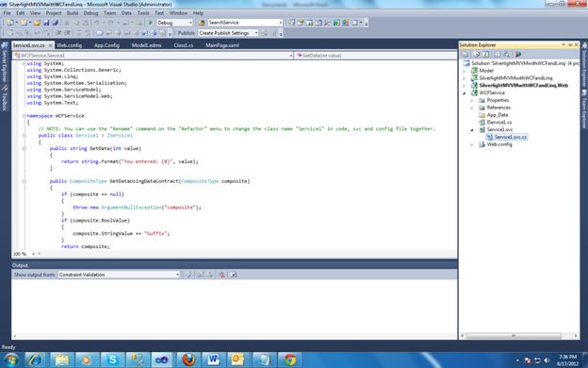Click the Copy Web Site icon in Solution Explorer
This screenshot has height=368, width=588.
(x=518, y=55)
